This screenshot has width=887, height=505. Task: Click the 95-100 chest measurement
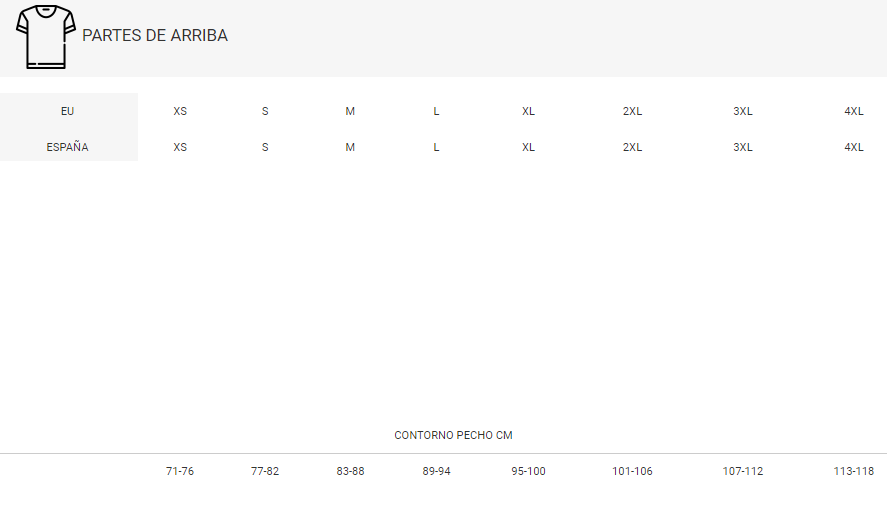pos(528,471)
